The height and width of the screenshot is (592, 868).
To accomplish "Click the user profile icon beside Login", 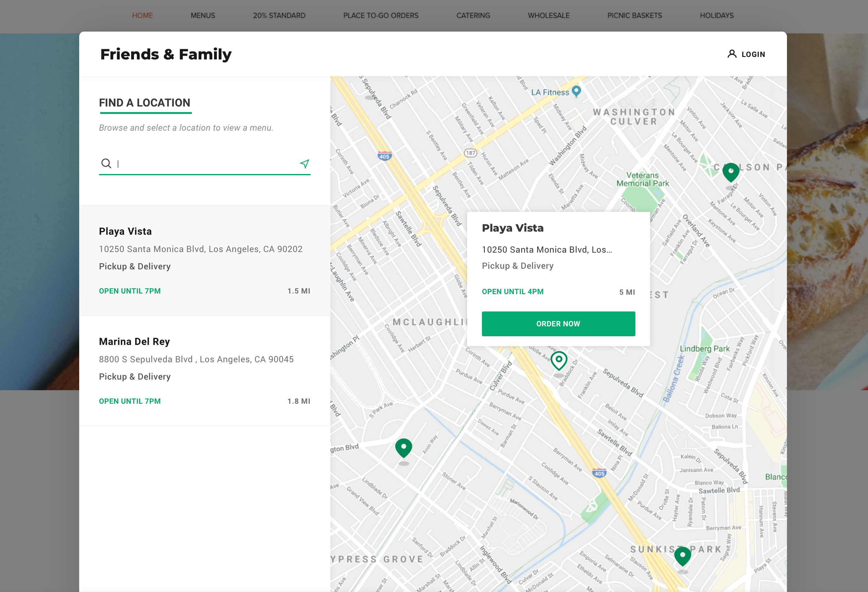I will (x=732, y=54).
